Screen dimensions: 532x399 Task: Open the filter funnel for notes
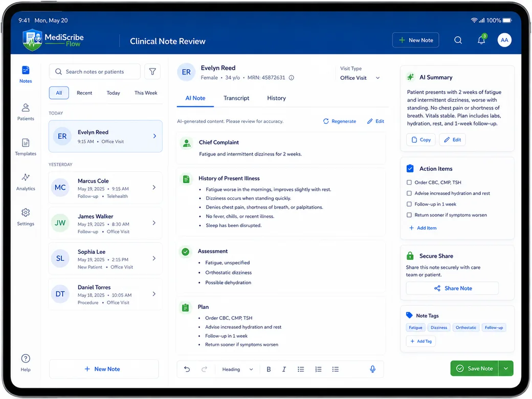[152, 72]
